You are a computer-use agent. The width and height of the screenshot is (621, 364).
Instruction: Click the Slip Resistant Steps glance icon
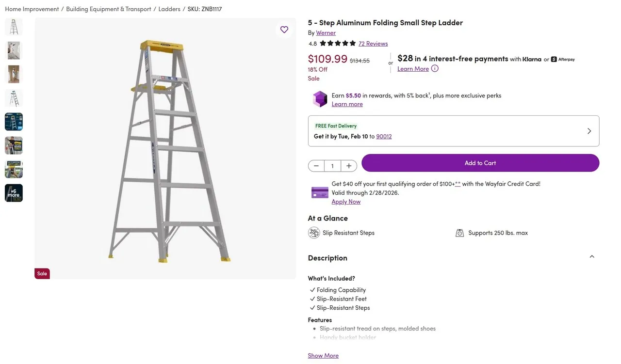pos(314,233)
